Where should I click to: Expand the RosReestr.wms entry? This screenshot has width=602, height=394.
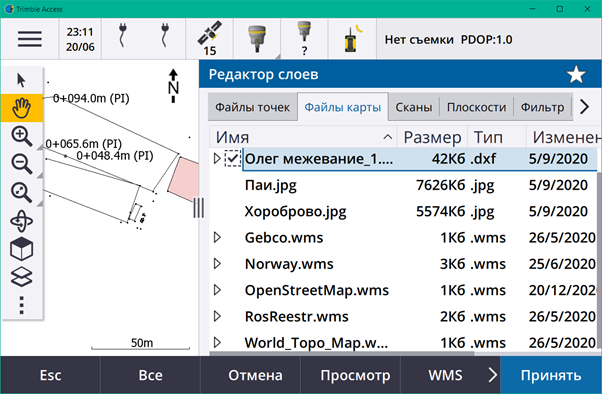[x=217, y=316]
